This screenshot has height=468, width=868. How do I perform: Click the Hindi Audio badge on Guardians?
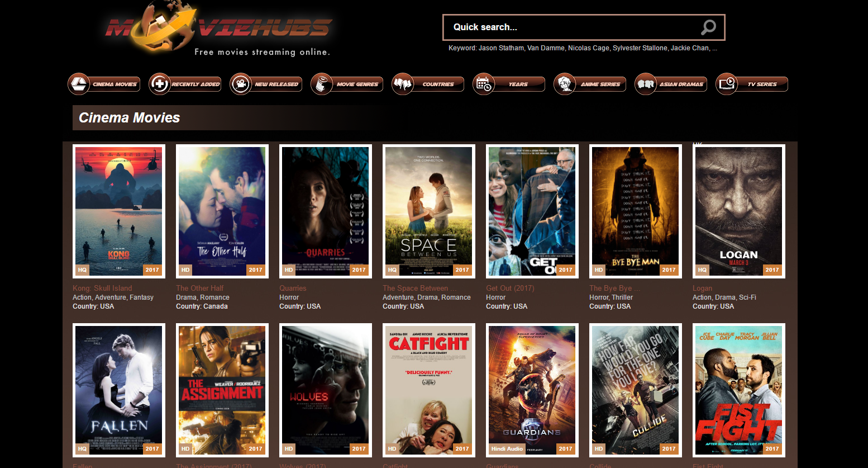point(507,448)
